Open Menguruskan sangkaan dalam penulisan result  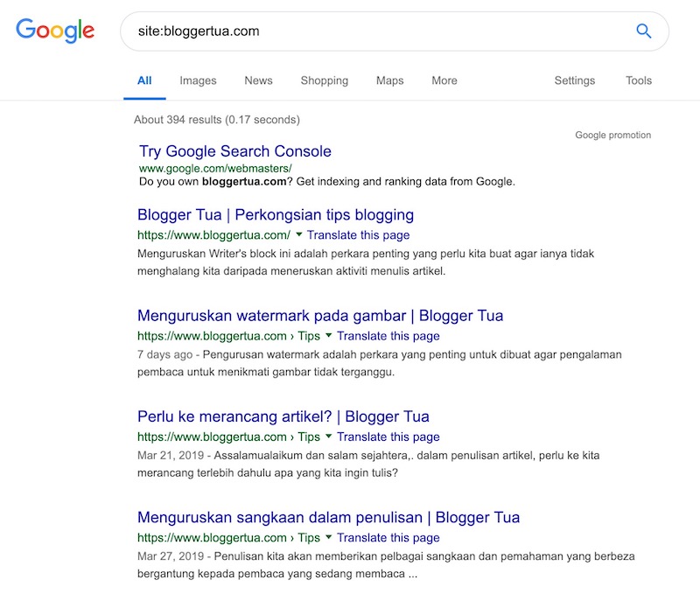point(329,517)
